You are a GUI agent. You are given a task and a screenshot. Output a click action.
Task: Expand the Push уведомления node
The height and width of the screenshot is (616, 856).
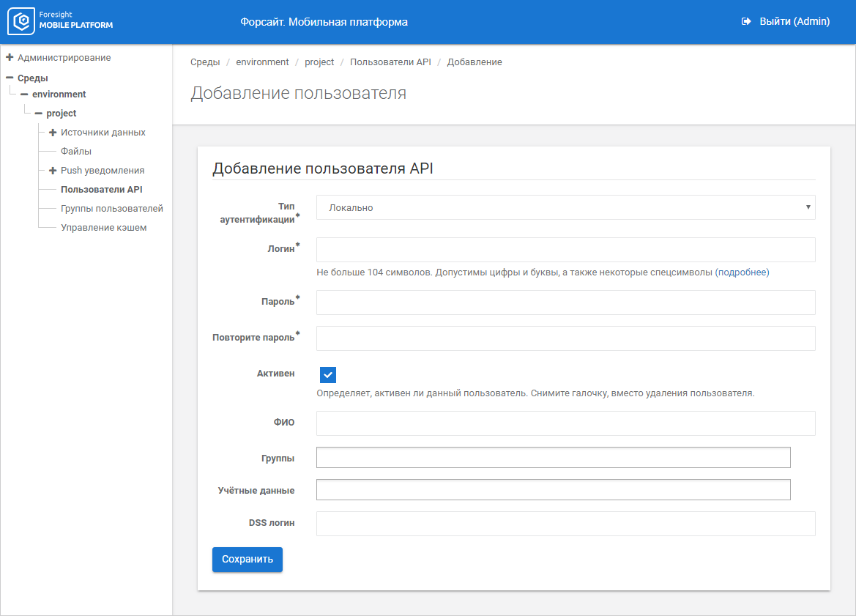(x=53, y=171)
